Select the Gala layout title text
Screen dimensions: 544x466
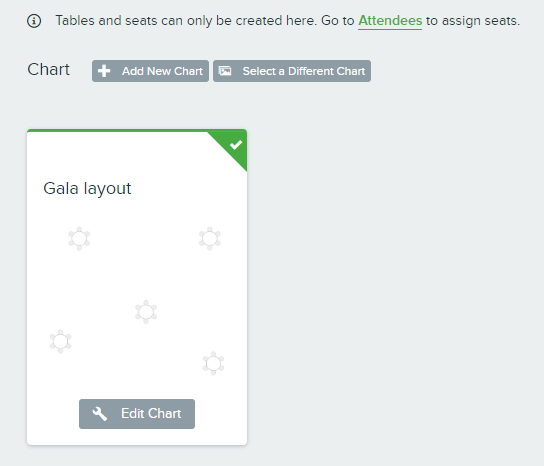(87, 189)
